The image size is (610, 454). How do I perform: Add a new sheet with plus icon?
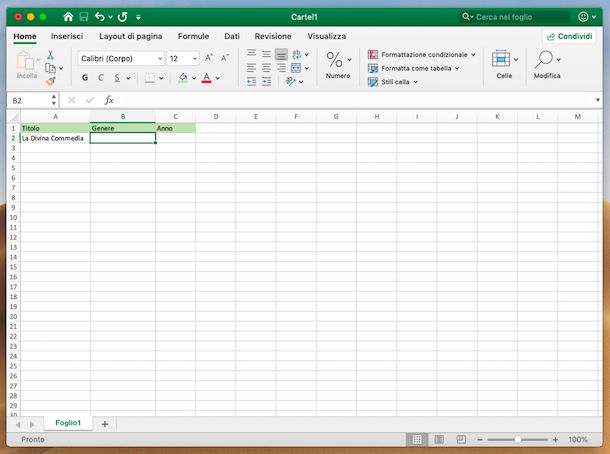[104, 424]
